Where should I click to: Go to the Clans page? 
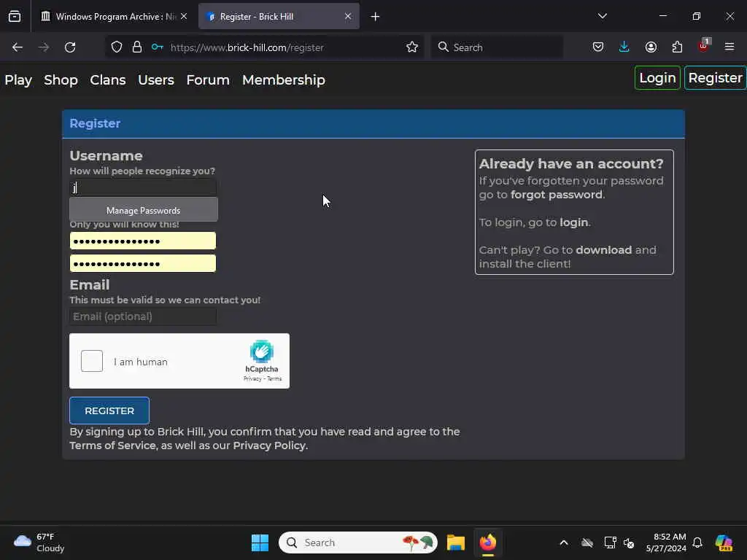pyautogui.click(x=108, y=80)
